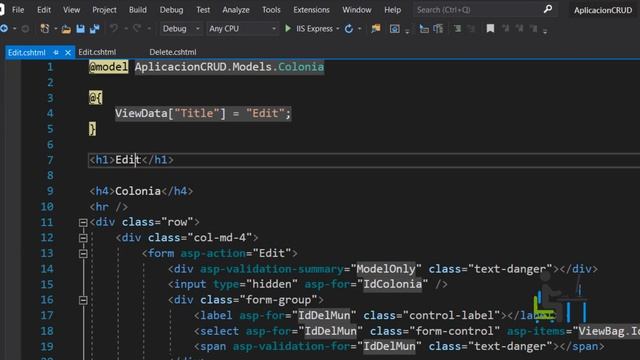Click asp-validation-for attribute on line 19
This screenshot has height=360, width=640.
pyautogui.click(x=291, y=346)
